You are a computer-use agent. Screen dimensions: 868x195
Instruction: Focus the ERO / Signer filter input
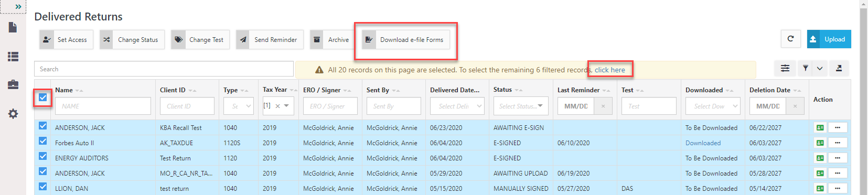click(330, 106)
